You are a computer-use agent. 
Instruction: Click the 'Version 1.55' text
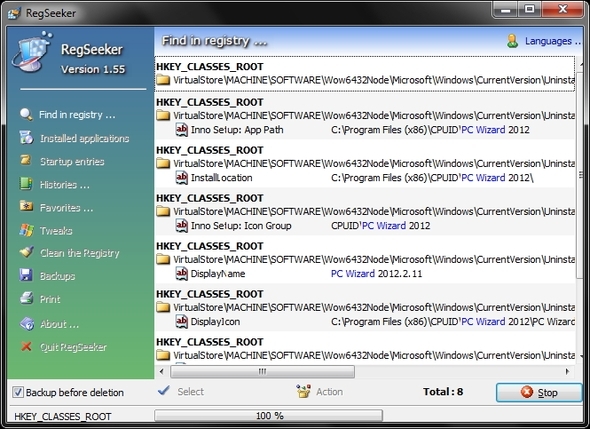click(x=93, y=69)
